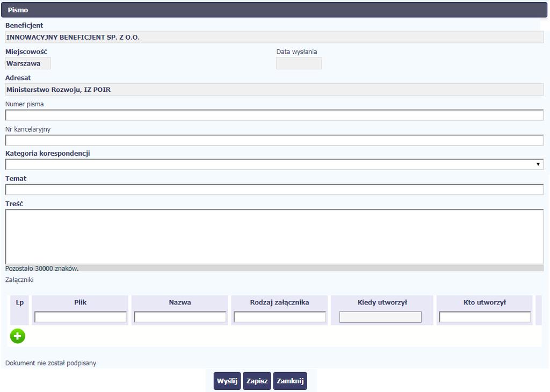This screenshot has height=392, width=550.
Task: Click 'Dokument nie został podpisany' status text
Action: point(51,363)
